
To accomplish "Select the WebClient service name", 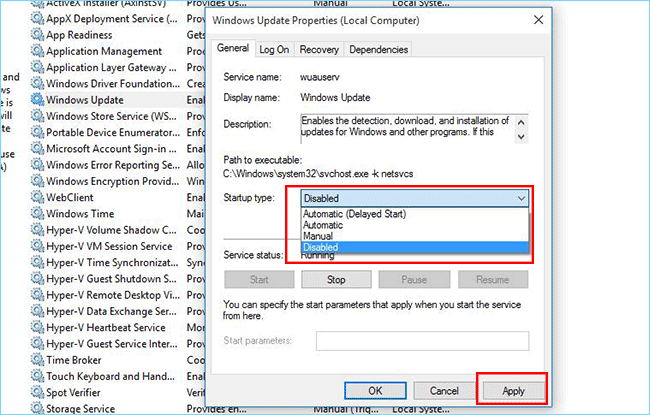I will 70,197.
